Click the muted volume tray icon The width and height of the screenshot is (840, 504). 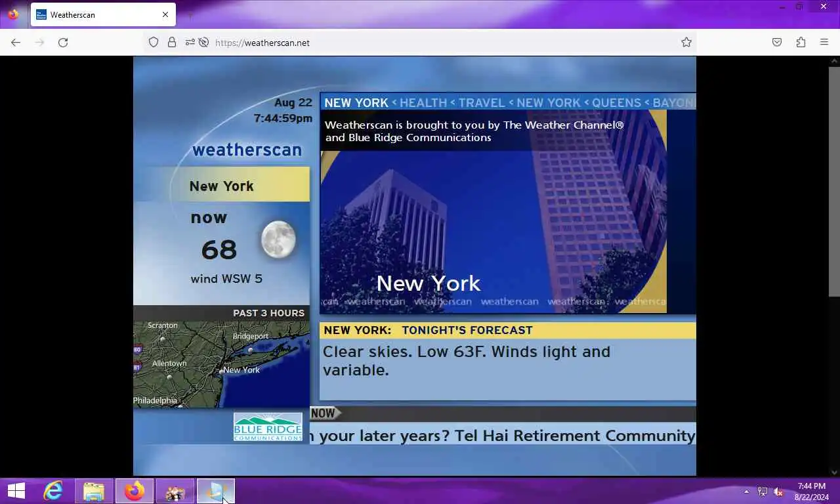[779, 492]
